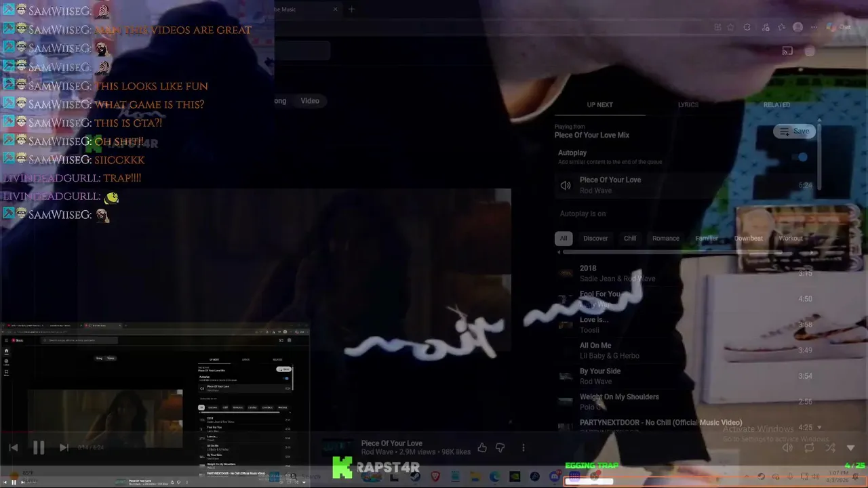The image size is (868, 488).
Task: Play Love is... by Toosii from the queue
Action: click(x=685, y=325)
